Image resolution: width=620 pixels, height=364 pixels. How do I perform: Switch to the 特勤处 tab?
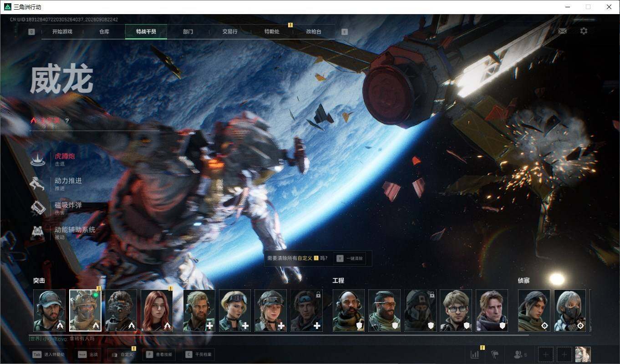tap(272, 32)
